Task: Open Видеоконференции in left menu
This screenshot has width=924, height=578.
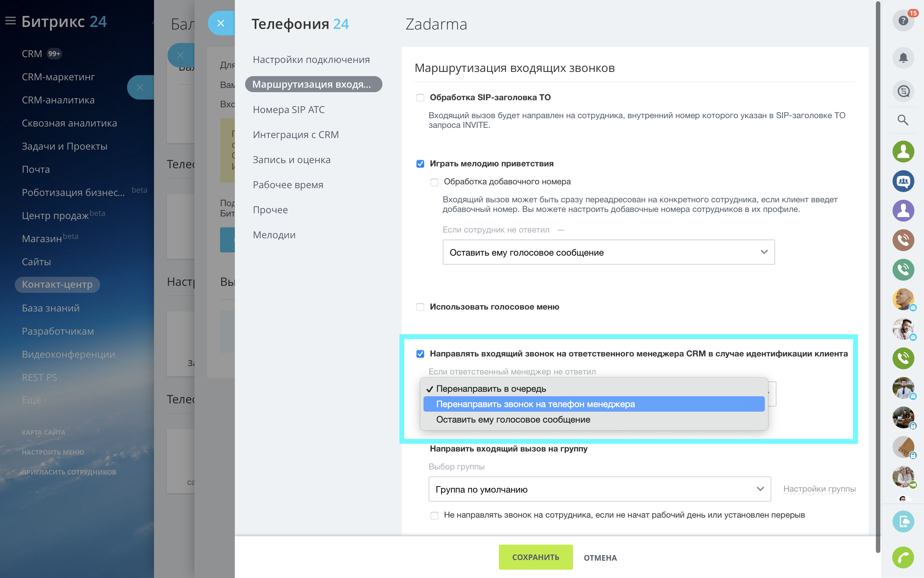Action: point(68,355)
